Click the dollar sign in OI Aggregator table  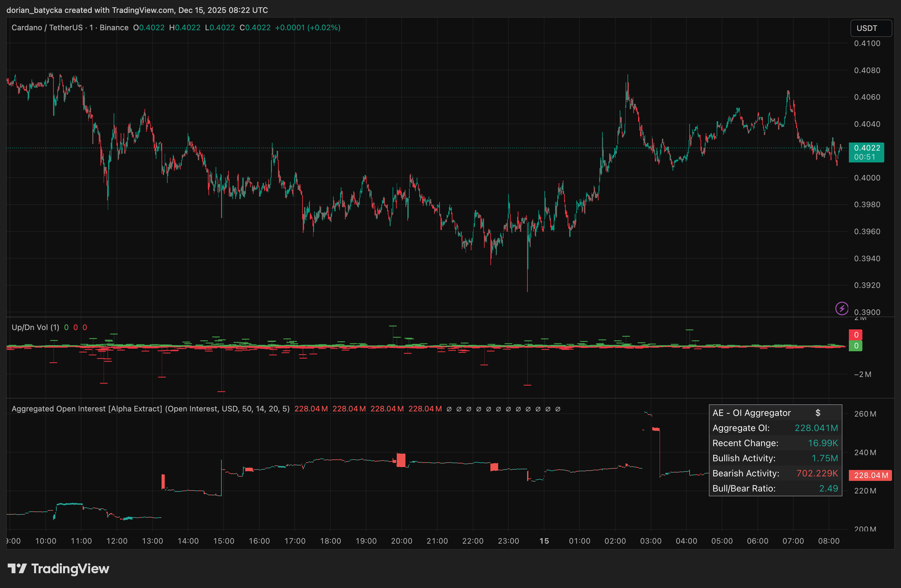[x=818, y=413]
